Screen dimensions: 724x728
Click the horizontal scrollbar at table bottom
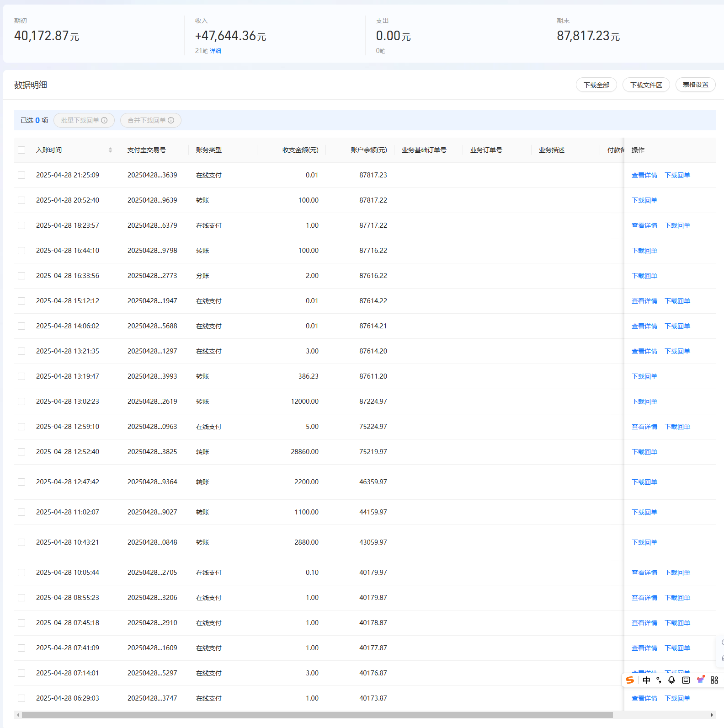[317, 715]
